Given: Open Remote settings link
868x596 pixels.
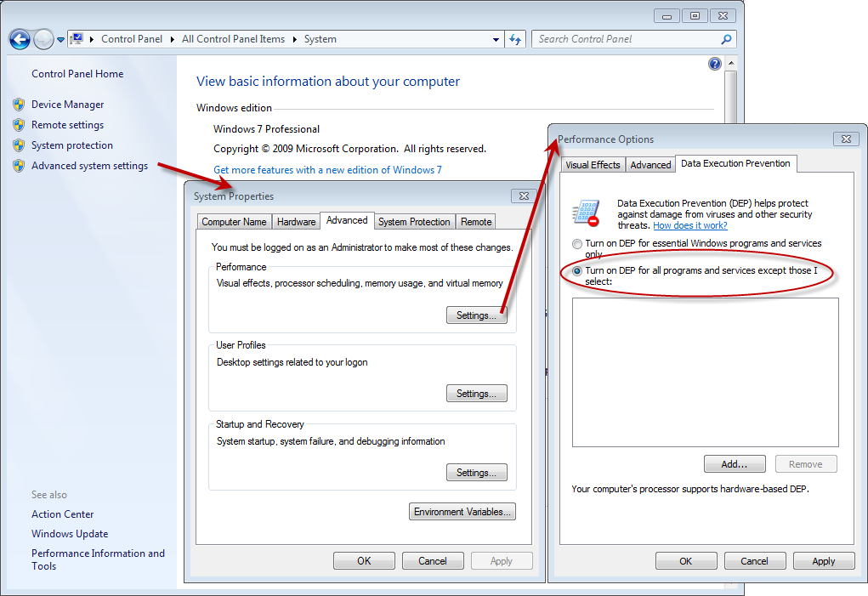Looking at the screenshot, I should (67, 125).
